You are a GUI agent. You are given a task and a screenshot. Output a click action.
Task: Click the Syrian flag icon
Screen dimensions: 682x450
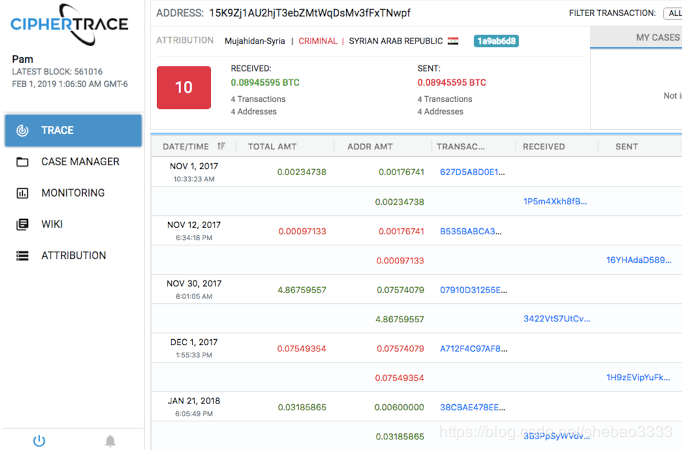coord(453,41)
